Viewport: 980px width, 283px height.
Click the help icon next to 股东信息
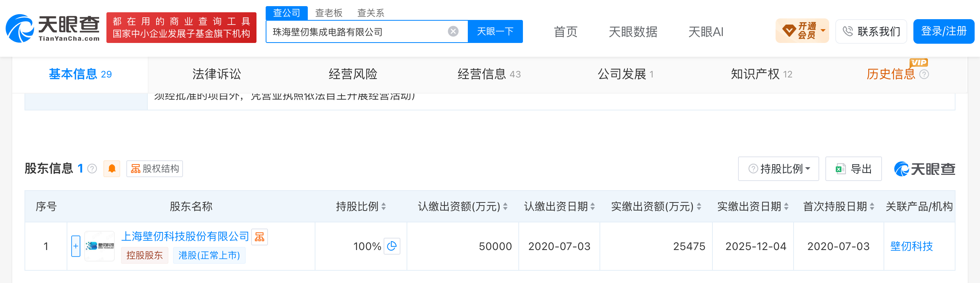click(92, 169)
